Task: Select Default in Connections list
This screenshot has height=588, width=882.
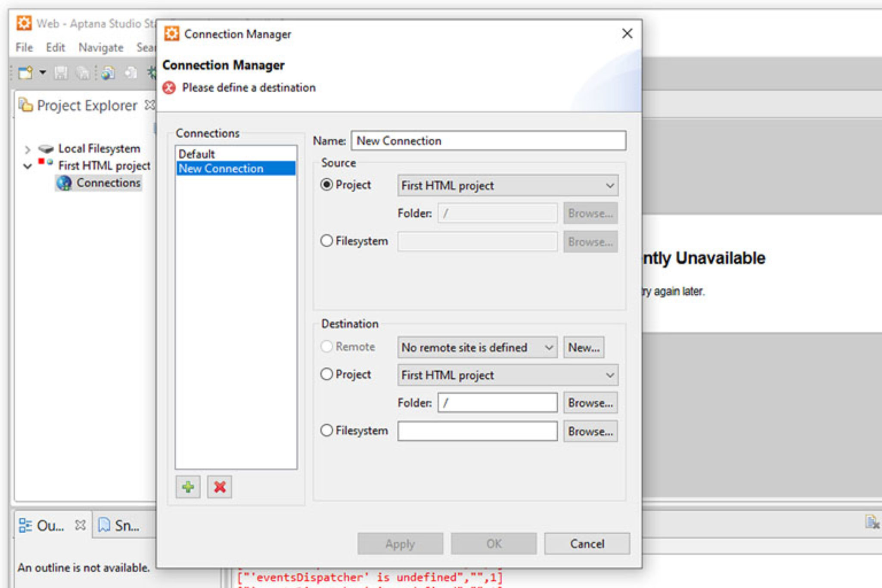Action: pos(236,154)
